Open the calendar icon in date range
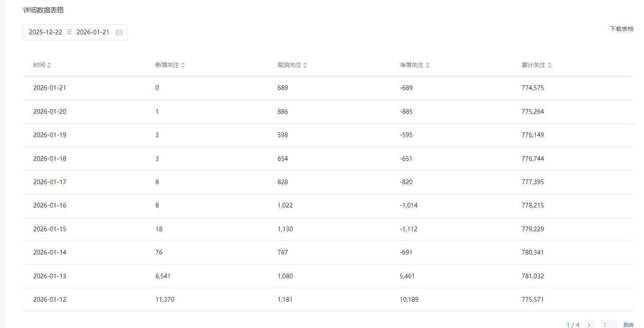 coord(119,32)
